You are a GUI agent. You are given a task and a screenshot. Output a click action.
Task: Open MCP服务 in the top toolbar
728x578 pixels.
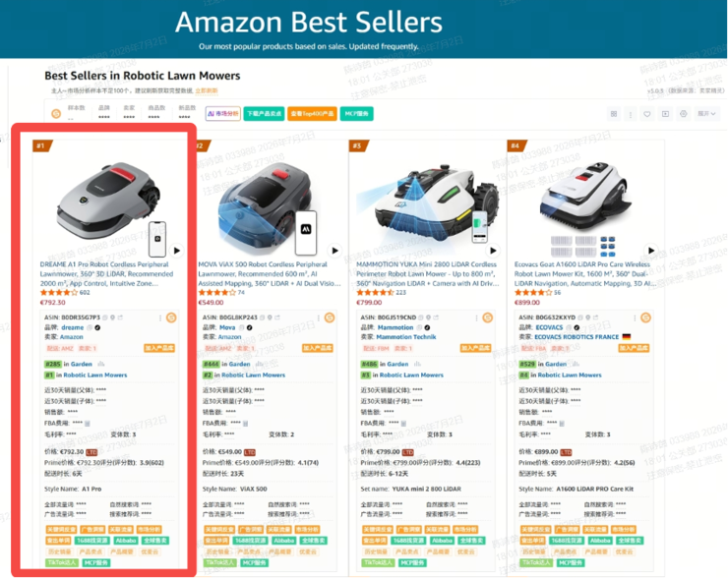tap(356, 114)
